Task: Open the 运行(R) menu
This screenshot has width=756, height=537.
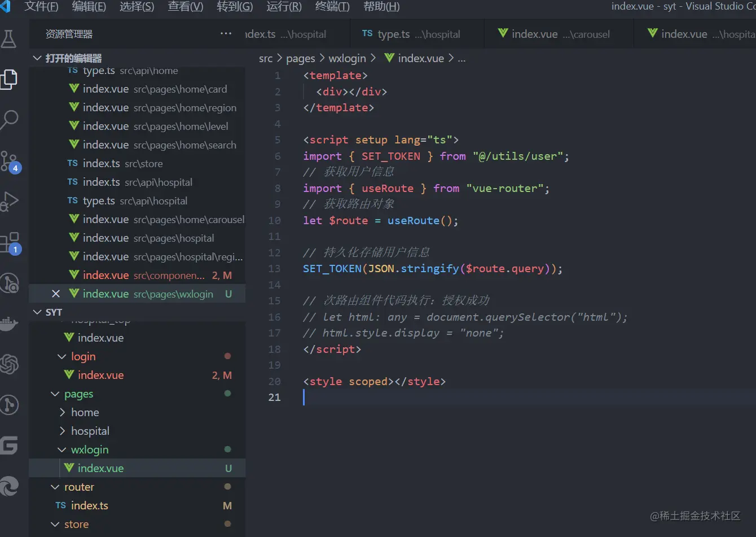Action: [284, 7]
